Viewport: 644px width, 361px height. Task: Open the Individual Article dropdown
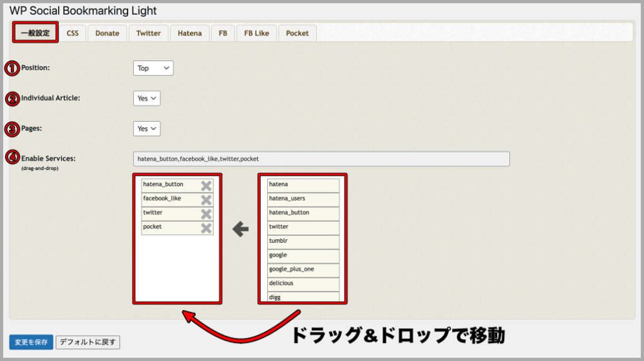[x=147, y=98]
